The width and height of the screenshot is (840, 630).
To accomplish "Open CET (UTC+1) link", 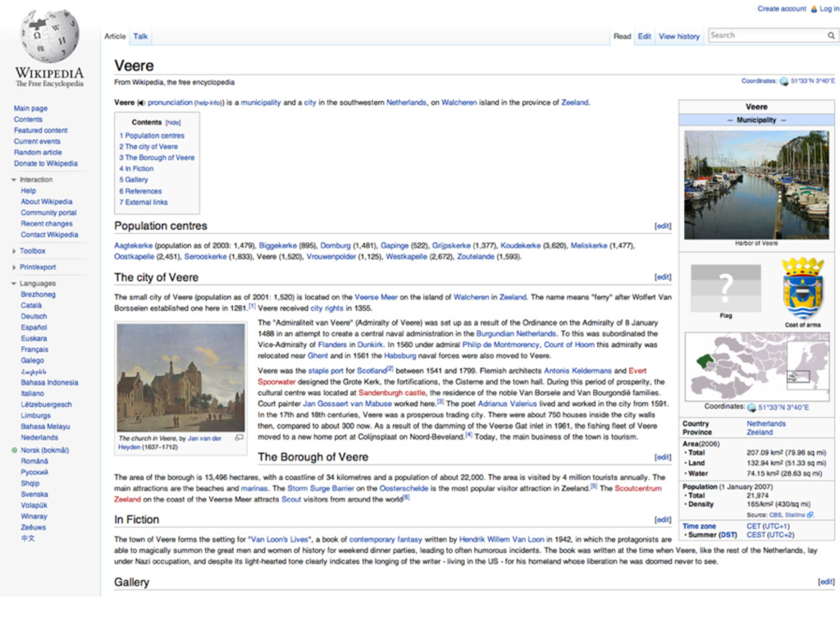I will coord(768,527).
